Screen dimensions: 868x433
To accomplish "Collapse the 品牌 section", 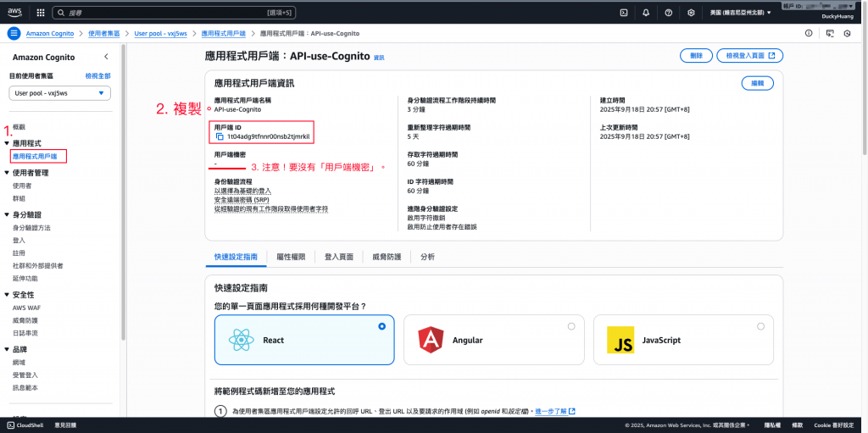I will pyautogui.click(x=7, y=349).
